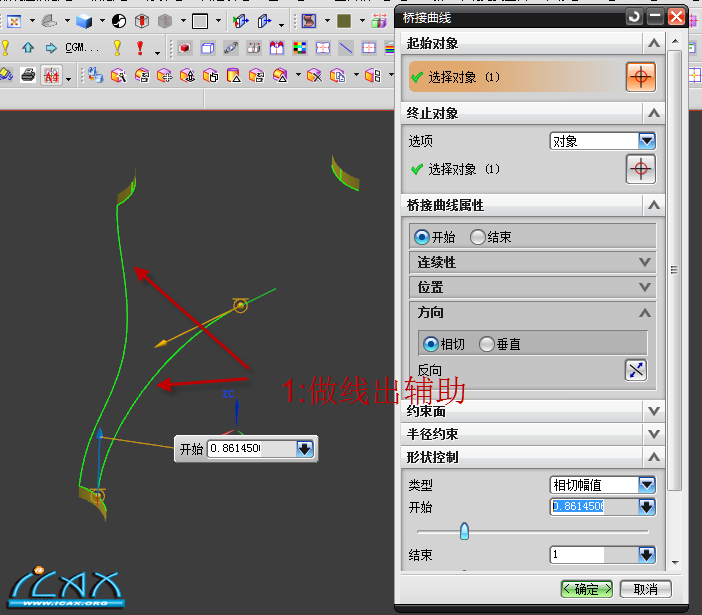This screenshot has width=702, height=615.
Task: Click the shaded blue cube display icon
Action: point(84,21)
